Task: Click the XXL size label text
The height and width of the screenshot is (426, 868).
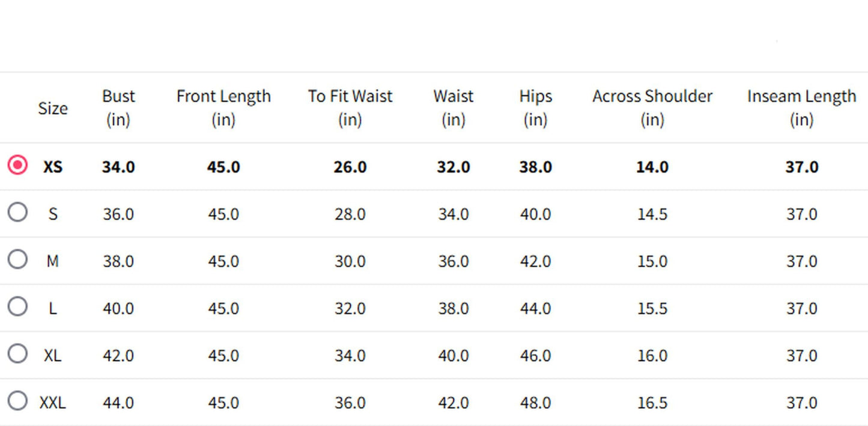Action: tap(53, 403)
